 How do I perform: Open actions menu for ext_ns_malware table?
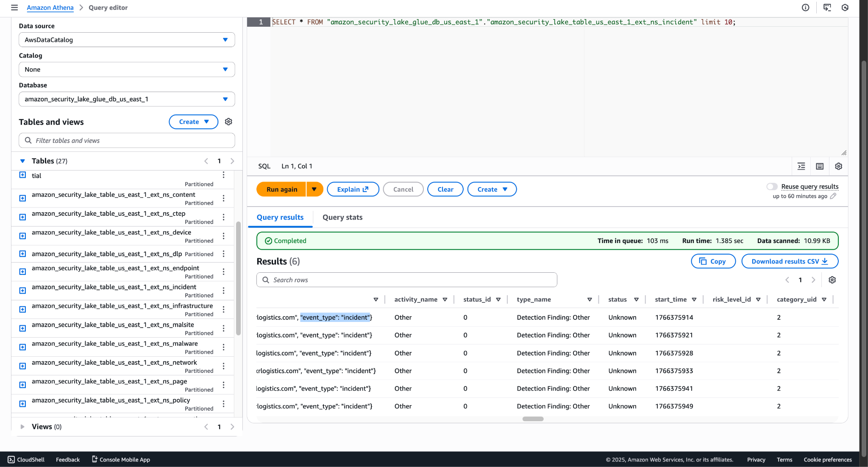coord(223,347)
